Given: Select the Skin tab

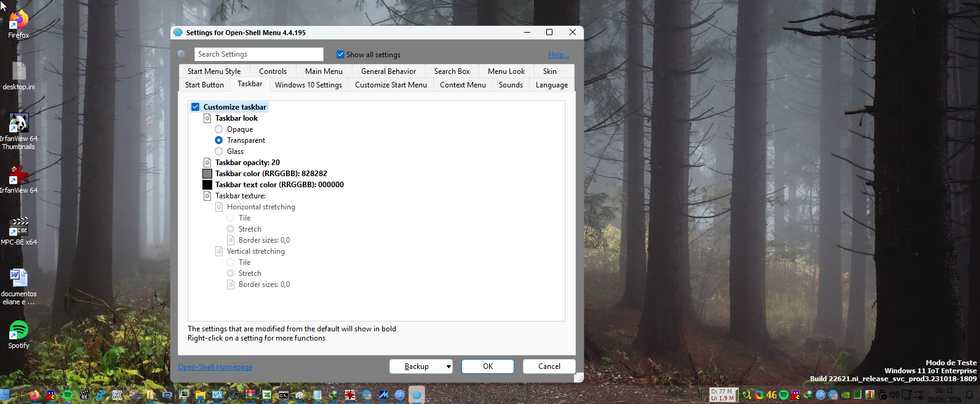Looking at the screenshot, I should [550, 71].
